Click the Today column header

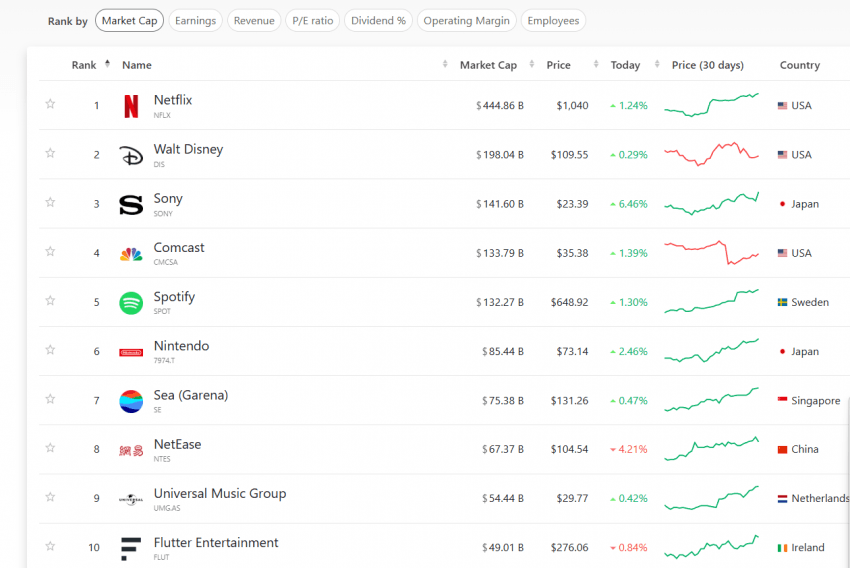(x=625, y=65)
